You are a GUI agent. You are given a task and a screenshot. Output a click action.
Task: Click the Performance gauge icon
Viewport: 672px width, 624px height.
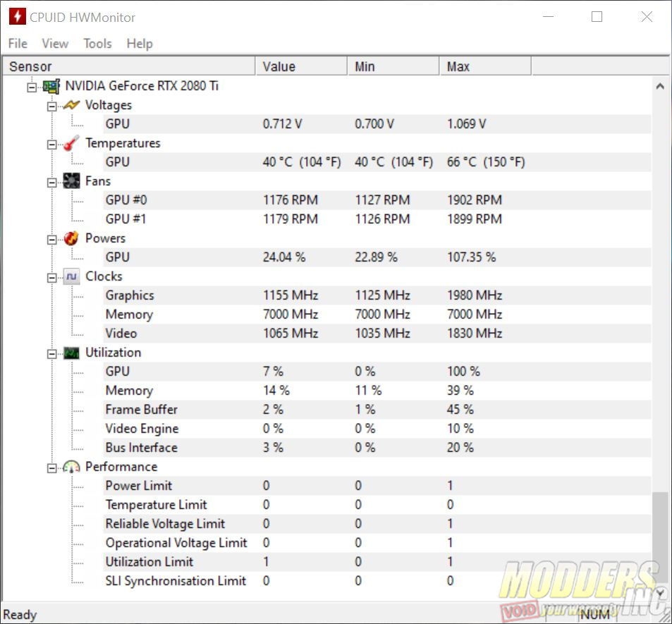click(71, 467)
